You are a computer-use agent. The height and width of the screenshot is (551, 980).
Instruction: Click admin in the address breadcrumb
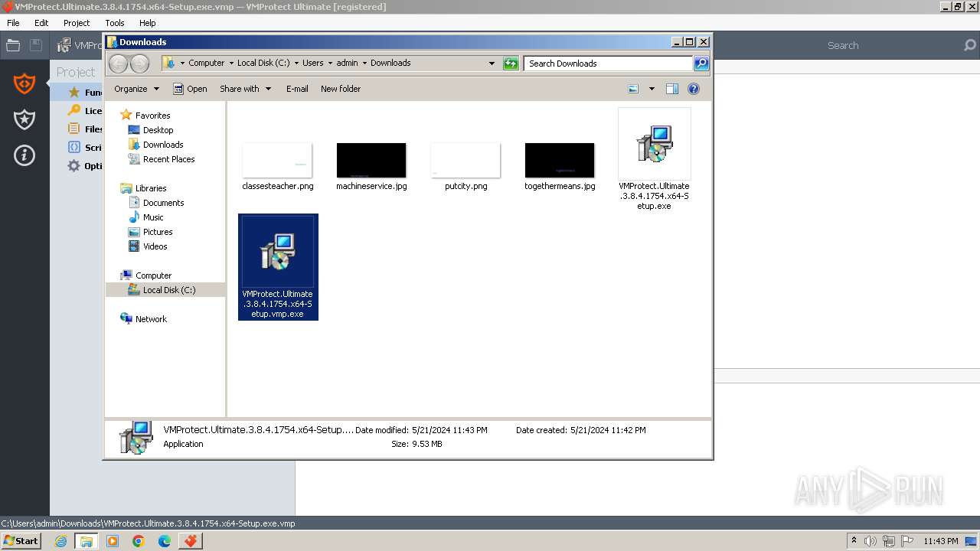point(347,63)
